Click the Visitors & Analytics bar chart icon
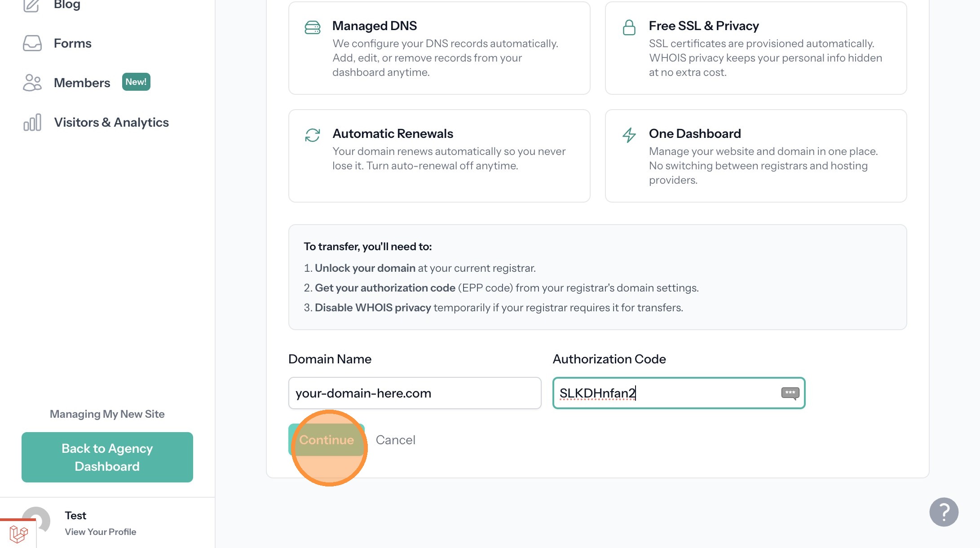The width and height of the screenshot is (980, 548). point(32,122)
